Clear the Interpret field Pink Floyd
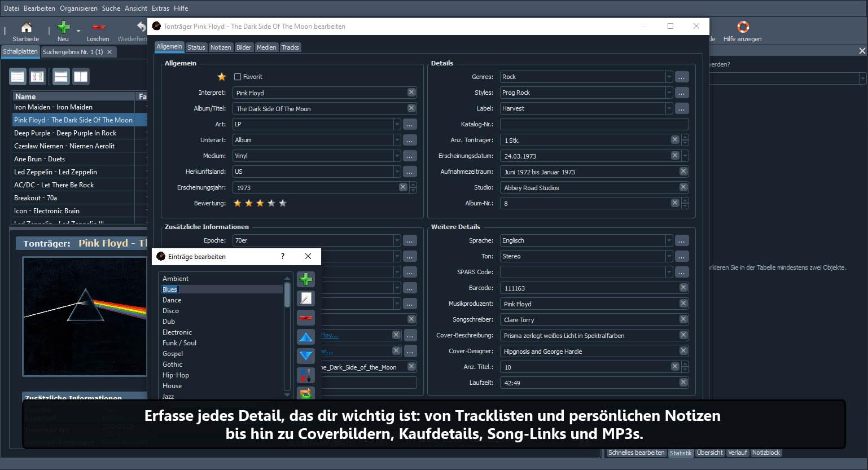This screenshot has width=868, height=470. pyautogui.click(x=411, y=92)
